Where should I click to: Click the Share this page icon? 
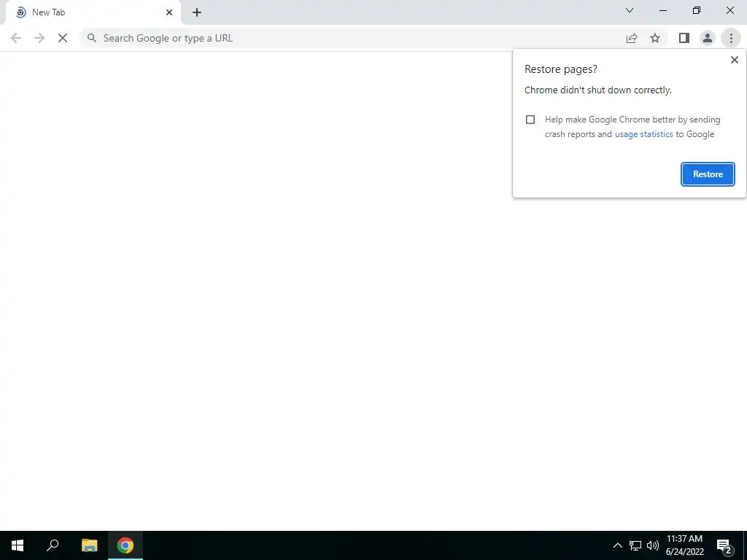point(632,38)
